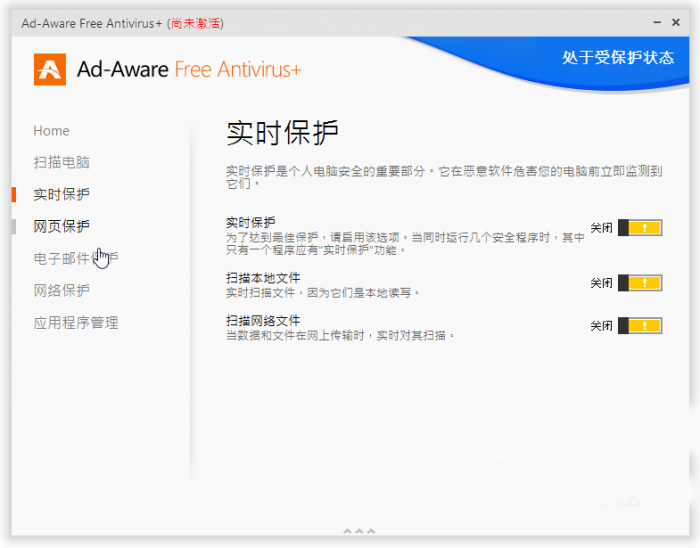The image size is (700, 548).
Task: Click the red 尚未激活 activation link
Action: (195, 21)
